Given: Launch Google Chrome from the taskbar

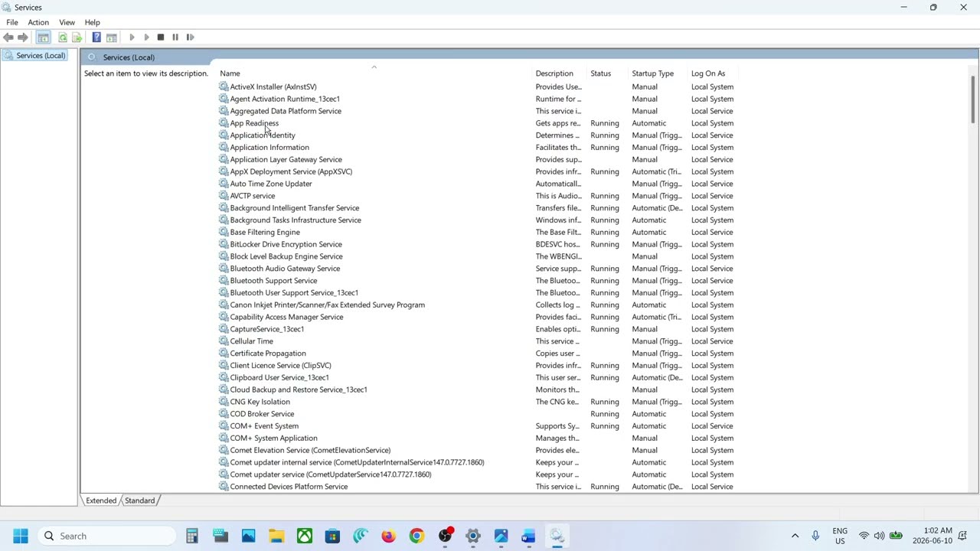Looking at the screenshot, I should pos(416,536).
